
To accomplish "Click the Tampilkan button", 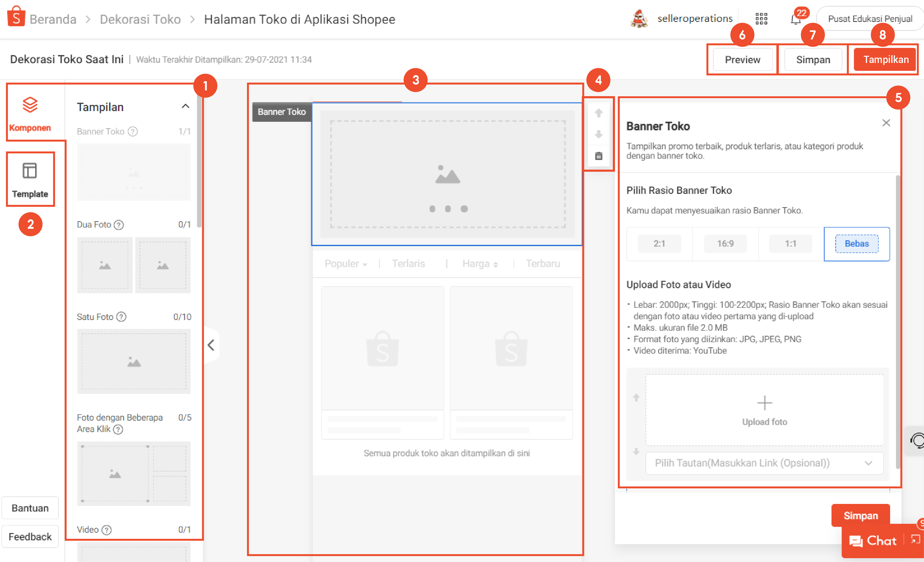I will (885, 60).
